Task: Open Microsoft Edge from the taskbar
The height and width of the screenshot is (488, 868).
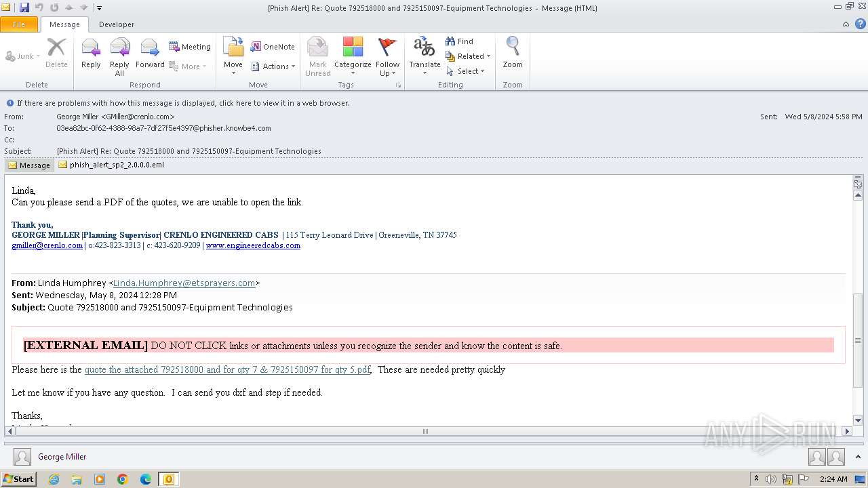Action: [x=146, y=479]
